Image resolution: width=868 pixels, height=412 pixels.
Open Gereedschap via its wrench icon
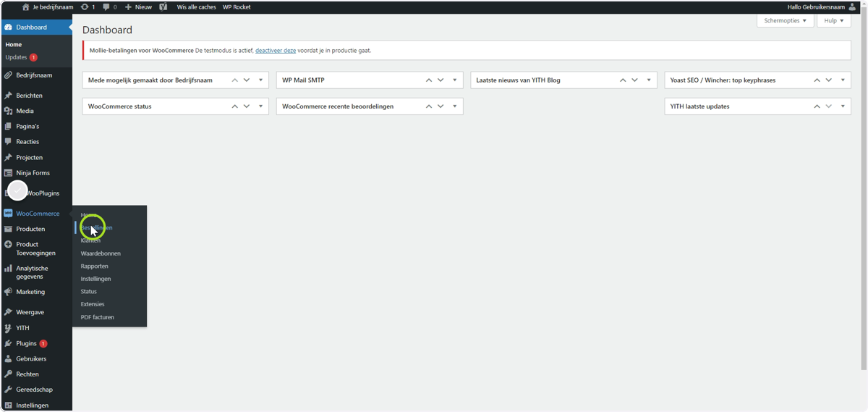[8, 390]
